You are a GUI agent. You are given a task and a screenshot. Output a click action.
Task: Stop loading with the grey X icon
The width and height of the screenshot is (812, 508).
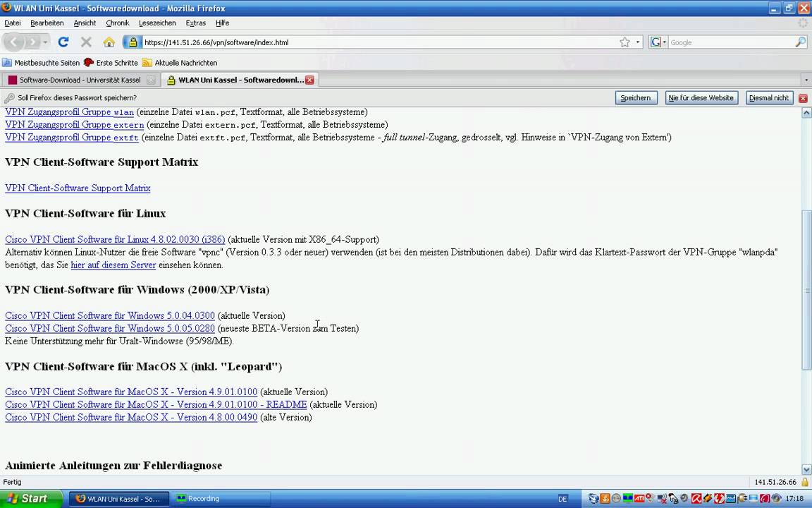pos(87,42)
